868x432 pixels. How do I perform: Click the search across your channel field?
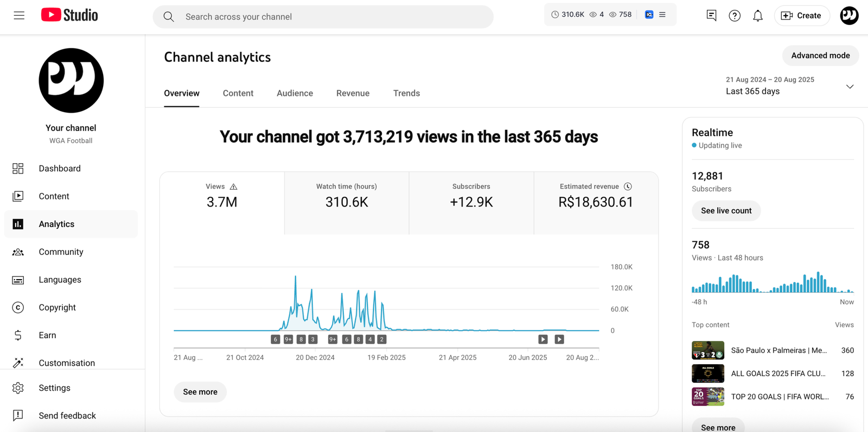tap(323, 17)
